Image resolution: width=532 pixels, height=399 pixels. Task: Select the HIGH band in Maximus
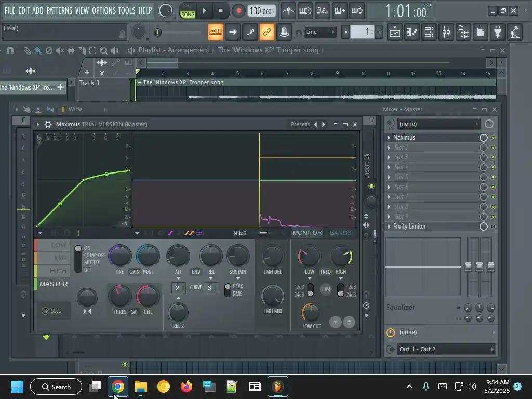coord(52,271)
